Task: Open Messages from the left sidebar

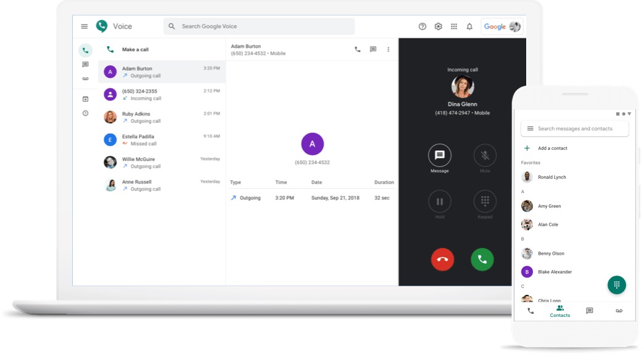Action: 85,65
